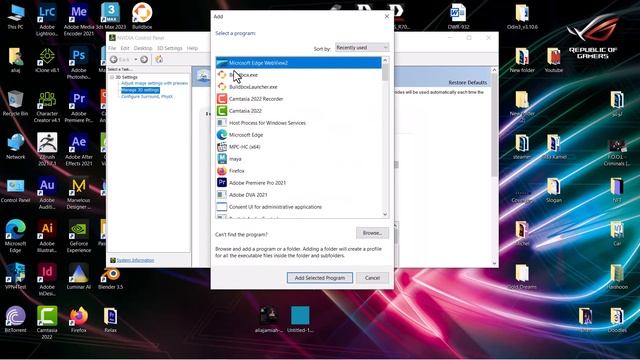Open 3D Settings menu in NVIDIA Control Panel
The height and width of the screenshot is (360, 640).
click(x=170, y=48)
